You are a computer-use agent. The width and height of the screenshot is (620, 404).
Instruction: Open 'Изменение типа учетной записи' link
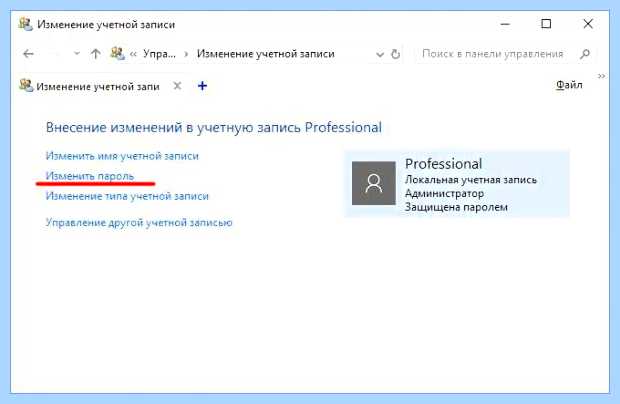click(127, 196)
